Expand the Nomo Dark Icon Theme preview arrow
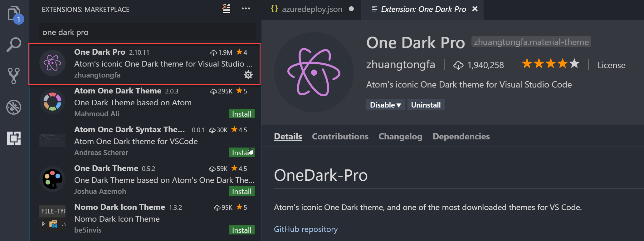The height and width of the screenshot is (241, 644). click(43, 224)
